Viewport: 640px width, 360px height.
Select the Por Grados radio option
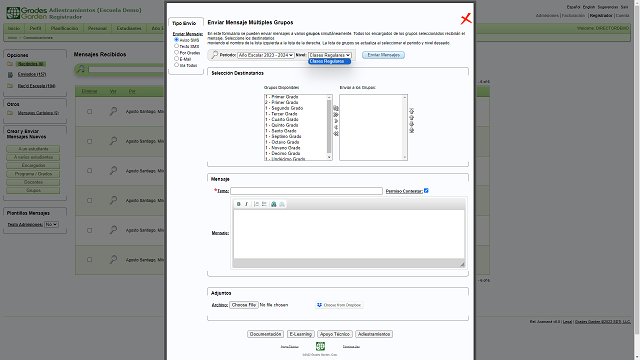pos(176,52)
